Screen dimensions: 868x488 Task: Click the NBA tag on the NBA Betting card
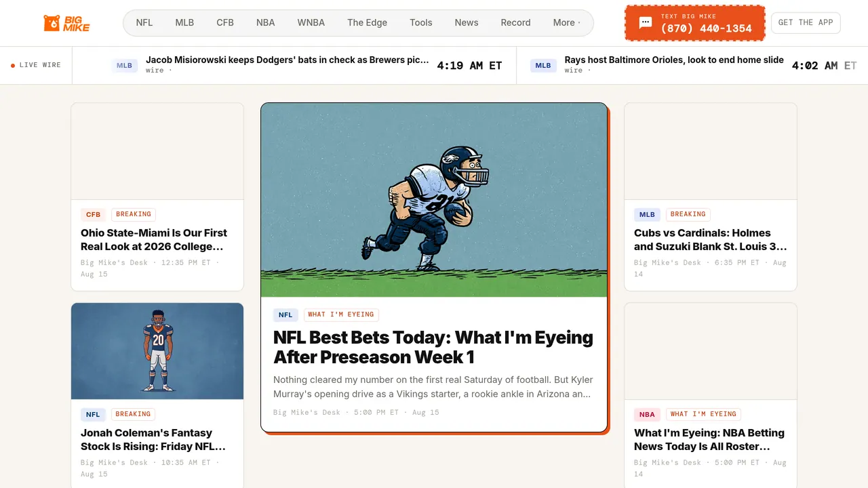(x=647, y=414)
